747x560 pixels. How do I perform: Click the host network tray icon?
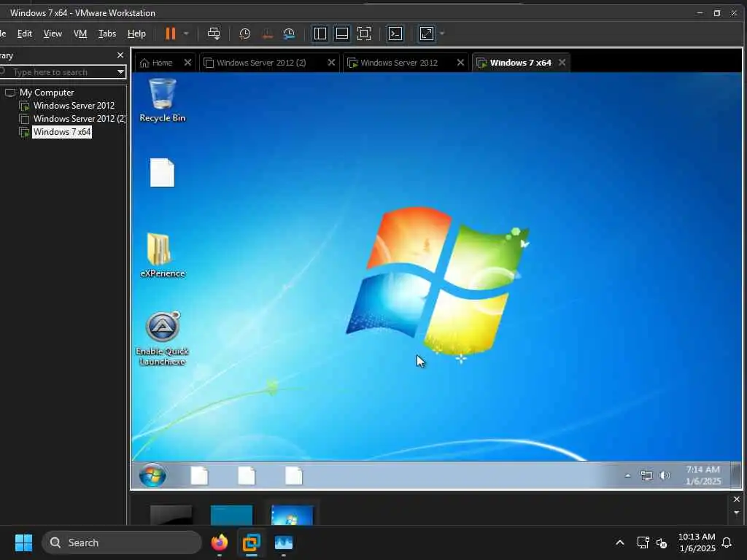tap(643, 542)
